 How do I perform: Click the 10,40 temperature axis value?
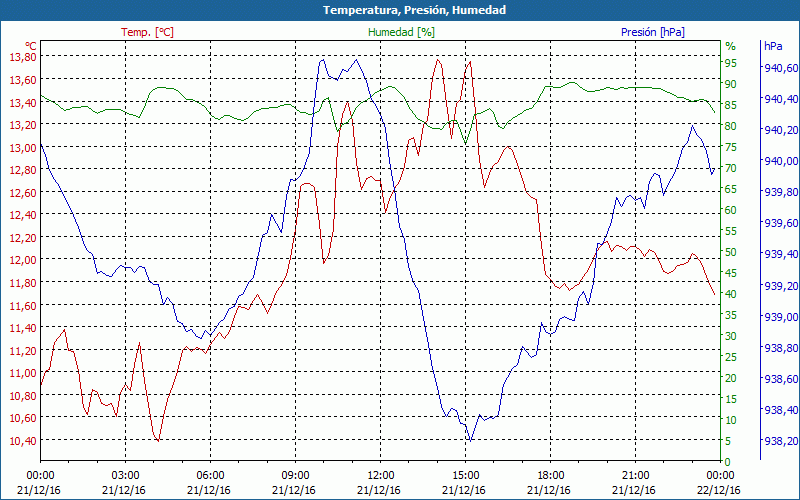[x=22, y=441]
